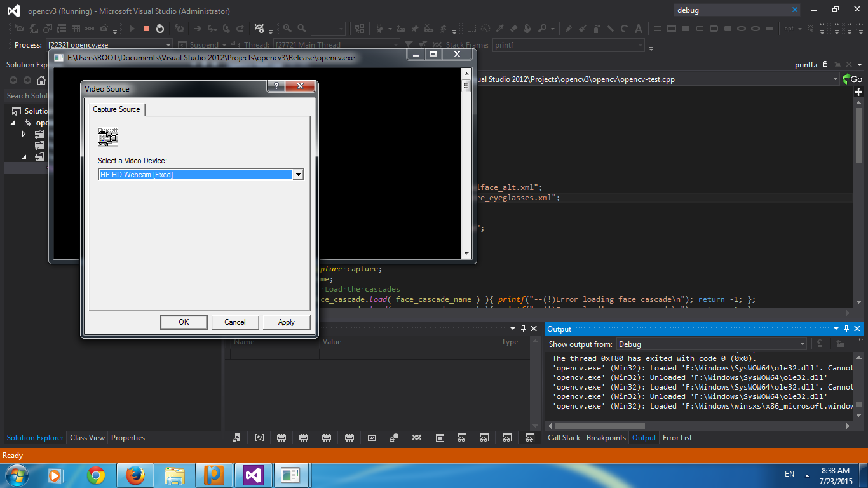
Task: Click the Go button in navigation bar
Action: [x=852, y=79]
